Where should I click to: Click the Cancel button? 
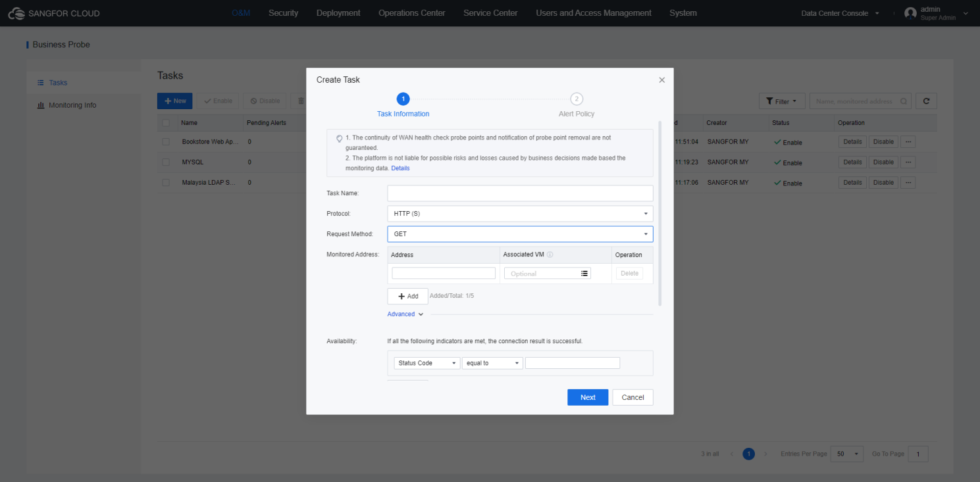[x=632, y=397]
